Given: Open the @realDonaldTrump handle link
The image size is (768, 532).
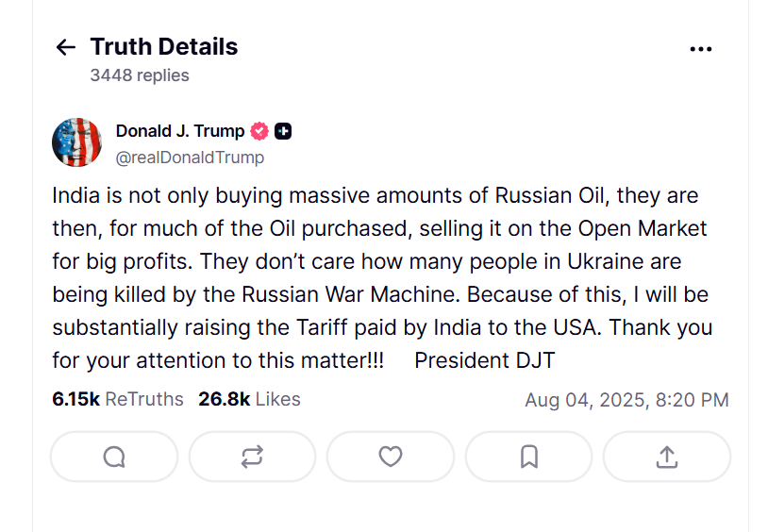Looking at the screenshot, I should pyautogui.click(x=190, y=158).
